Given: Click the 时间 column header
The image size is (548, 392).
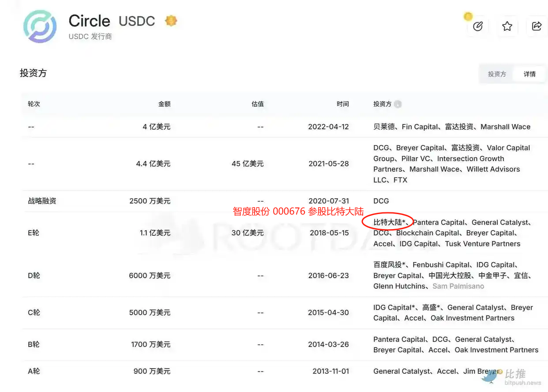Looking at the screenshot, I should tap(342, 104).
